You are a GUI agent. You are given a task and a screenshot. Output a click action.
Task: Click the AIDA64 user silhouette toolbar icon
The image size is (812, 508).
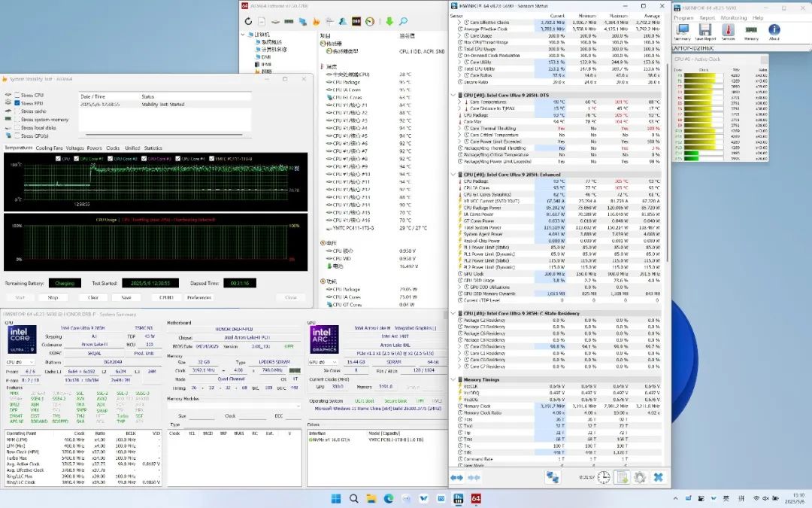tap(343, 21)
